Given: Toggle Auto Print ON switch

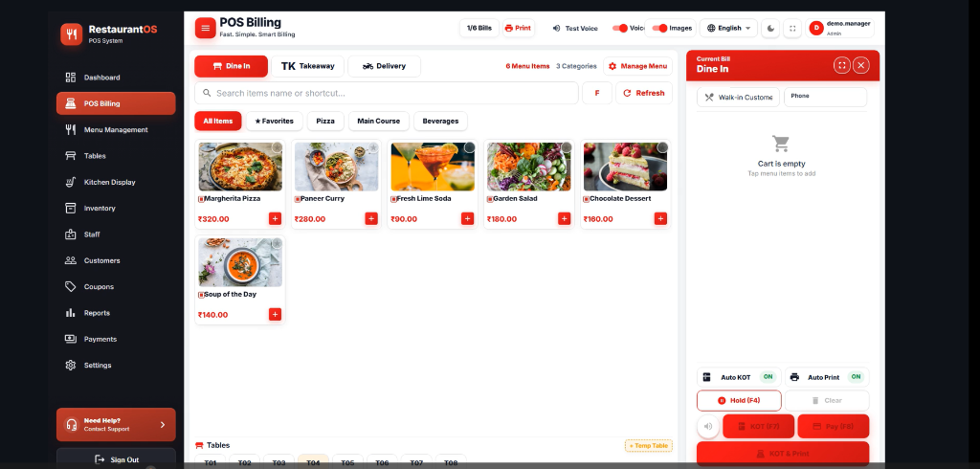Looking at the screenshot, I should tap(857, 377).
